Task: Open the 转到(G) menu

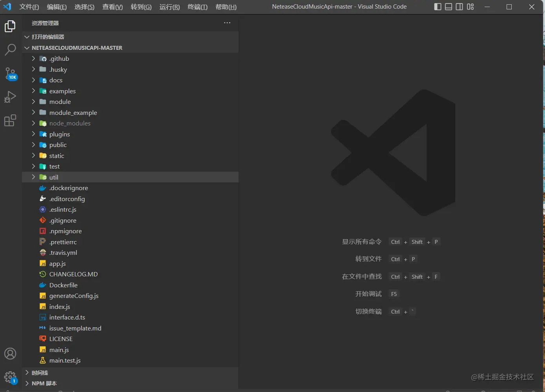Action: pos(141,7)
